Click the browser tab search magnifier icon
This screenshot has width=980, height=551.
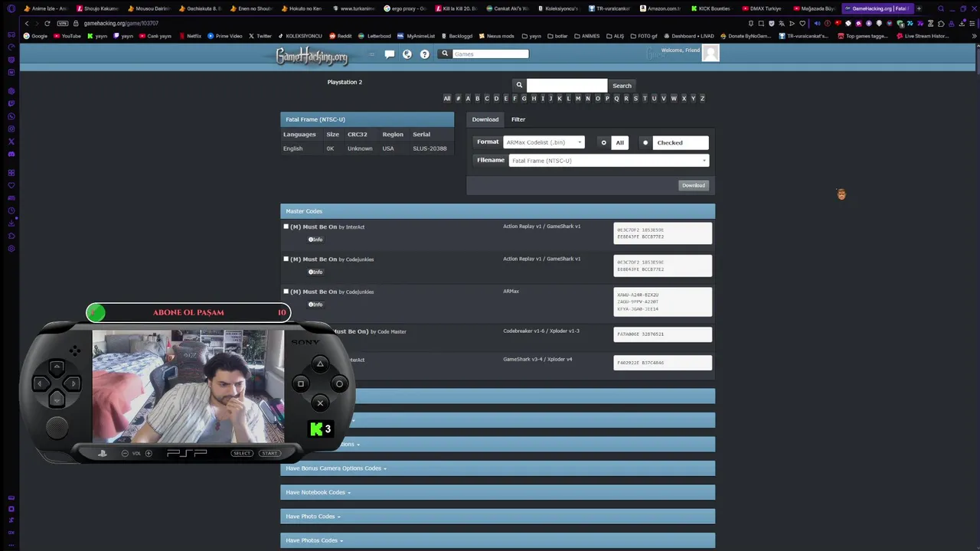click(941, 8)
